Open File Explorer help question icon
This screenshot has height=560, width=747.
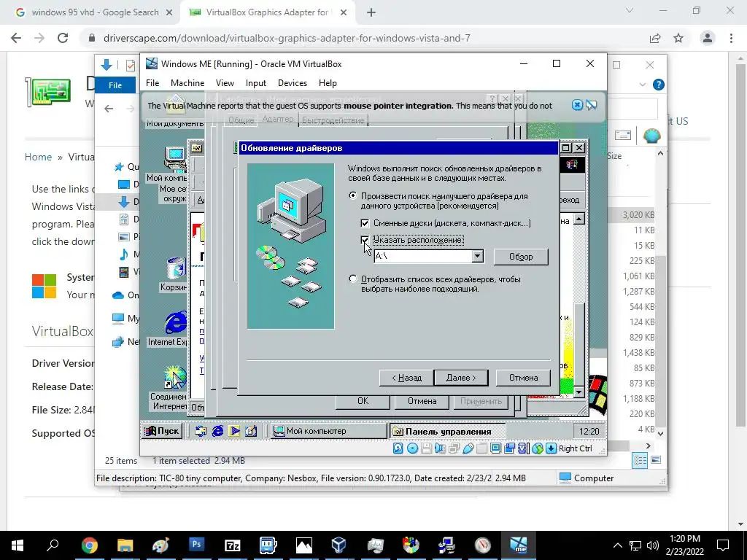(659, 85)
